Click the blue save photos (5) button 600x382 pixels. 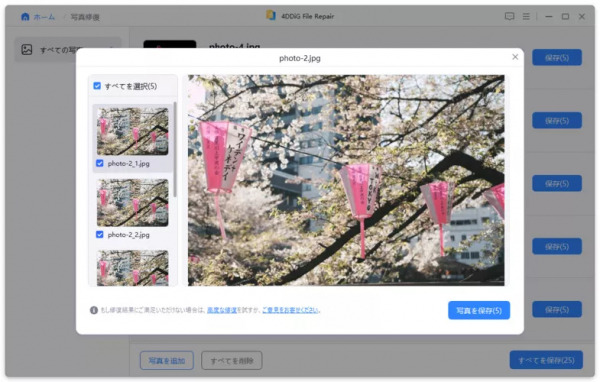point(479,310)
